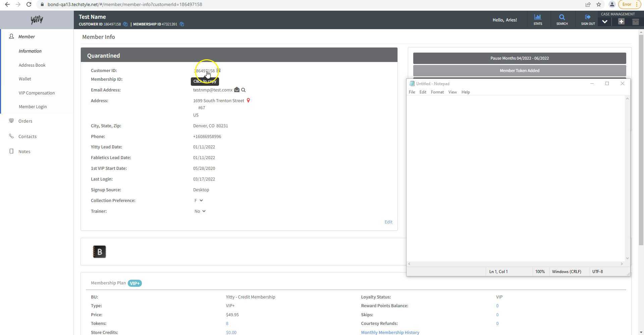Expand the Case Management chevron
644x335 pixels.
tap(605, 22)
